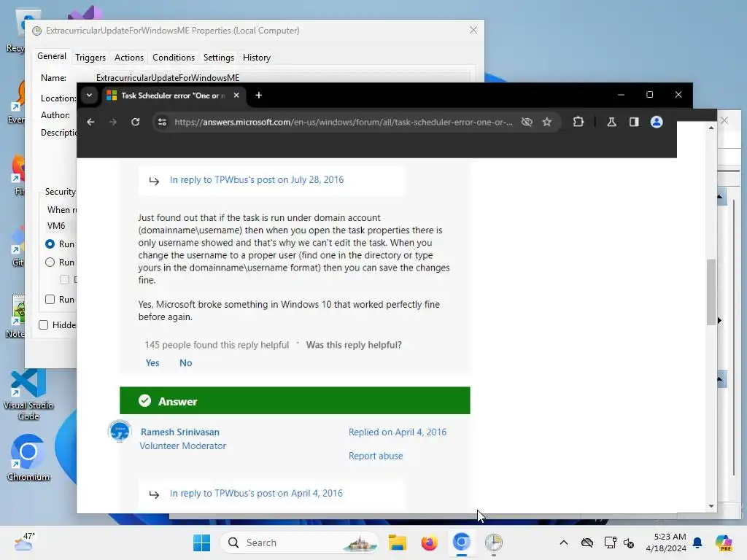Click Yes for reply helpful
The image size is (747, 560).
point(152,363)
